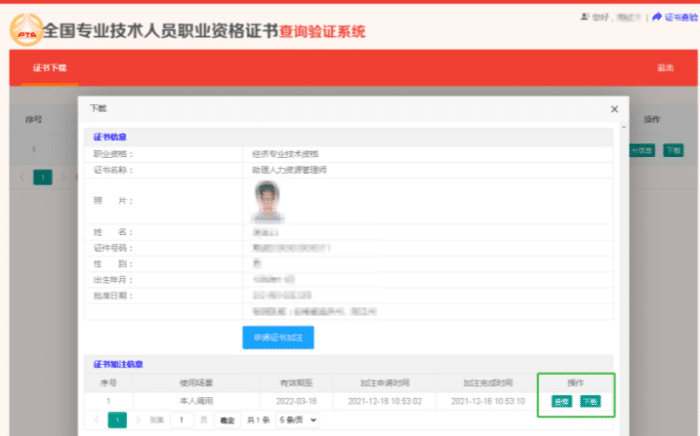Click the 本人调用 usage cell
This screenshot has width=700, height=436.
[x=196, y=401]
